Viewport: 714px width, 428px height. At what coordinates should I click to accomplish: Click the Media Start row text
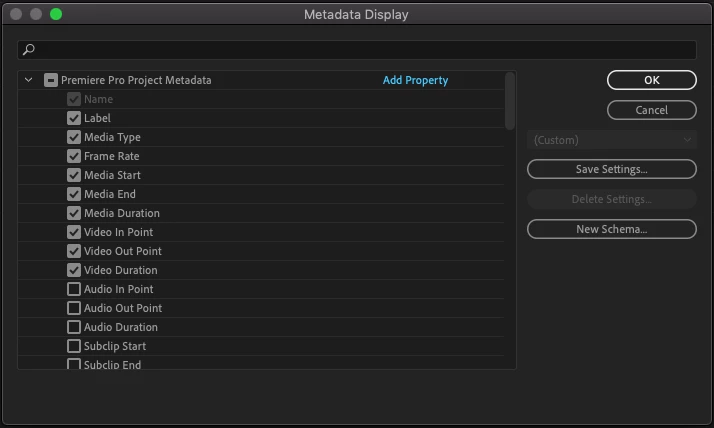(x=112, y=175)
